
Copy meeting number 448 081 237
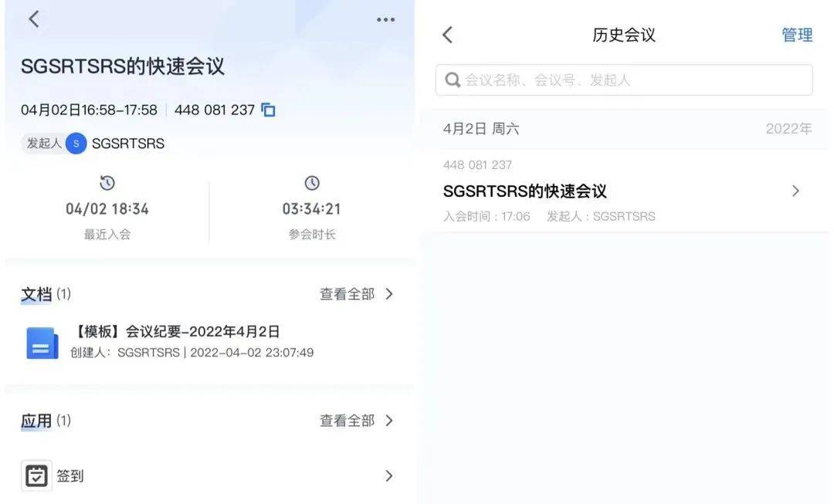click(x=268, y=110)
